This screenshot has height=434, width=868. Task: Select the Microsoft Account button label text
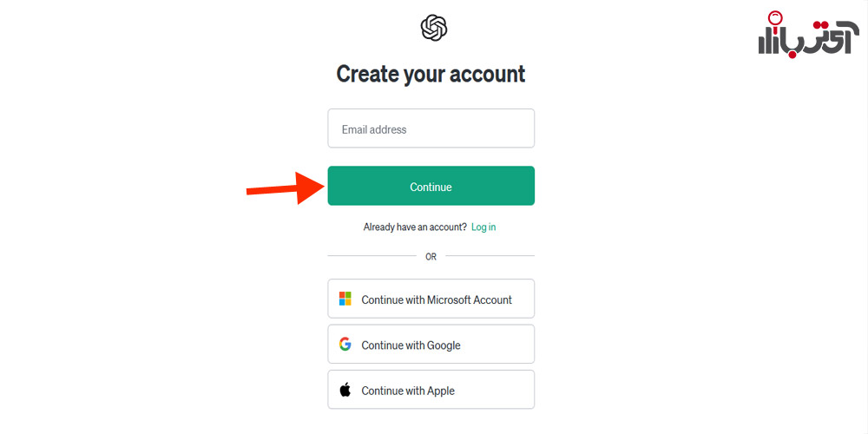tap(437, 299)
